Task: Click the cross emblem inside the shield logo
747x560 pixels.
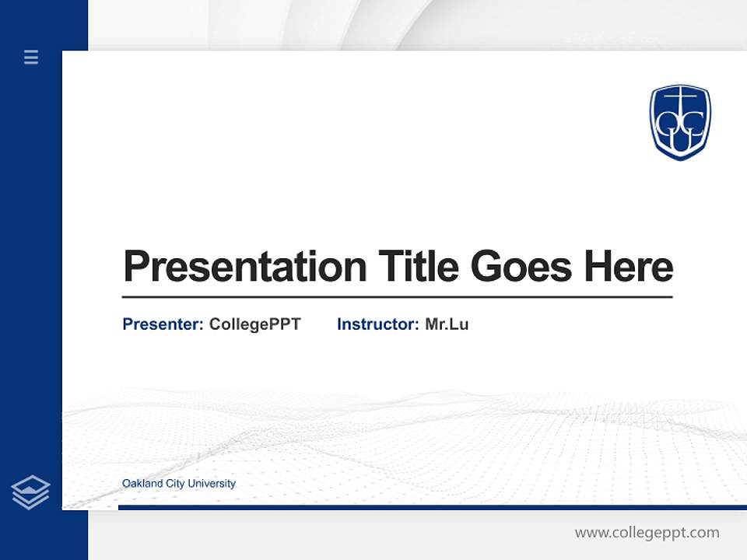Action: point(682,95)
